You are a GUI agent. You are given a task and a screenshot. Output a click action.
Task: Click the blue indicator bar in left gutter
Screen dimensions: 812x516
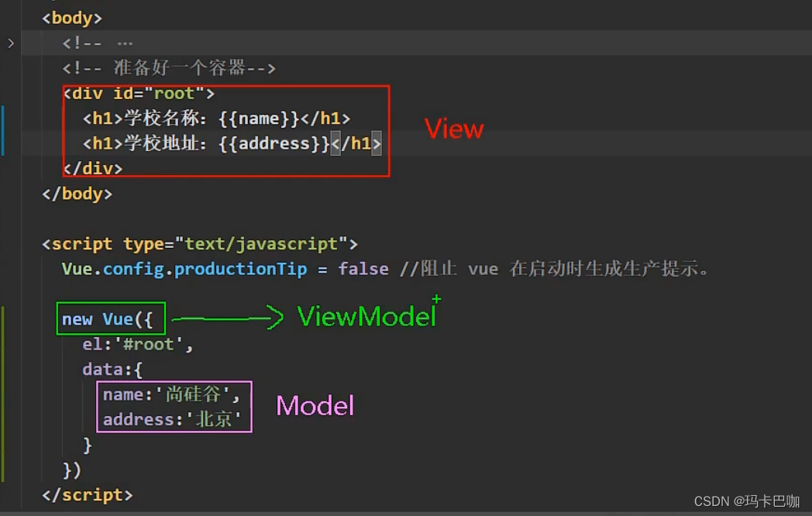pos(2,129)
